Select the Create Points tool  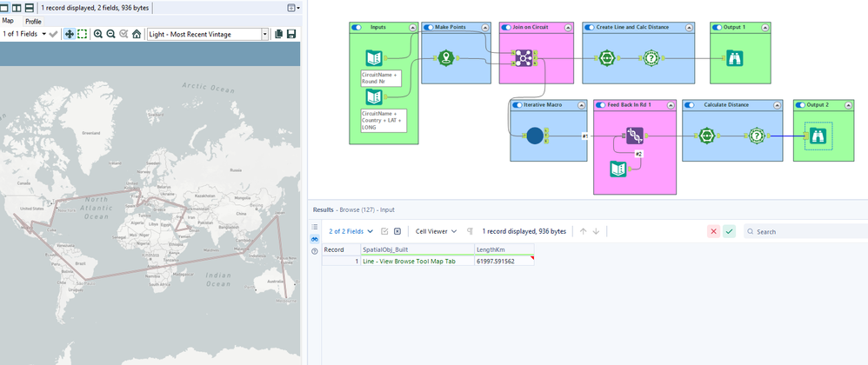(446, 58)
